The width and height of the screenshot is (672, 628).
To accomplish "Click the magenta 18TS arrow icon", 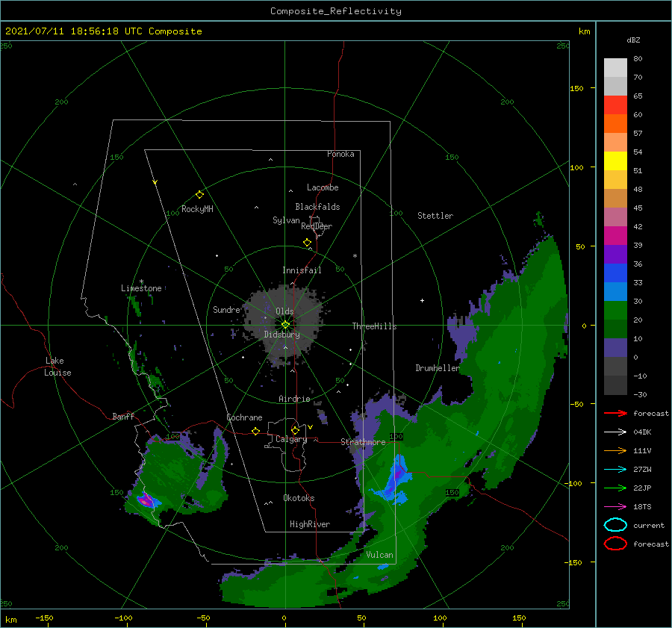I will [x=615, y=507].
